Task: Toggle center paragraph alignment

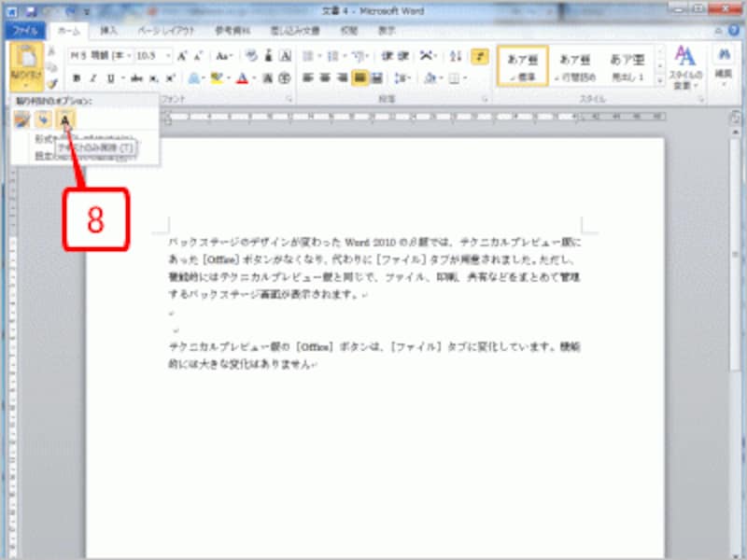Action: [x=327, y=77]
